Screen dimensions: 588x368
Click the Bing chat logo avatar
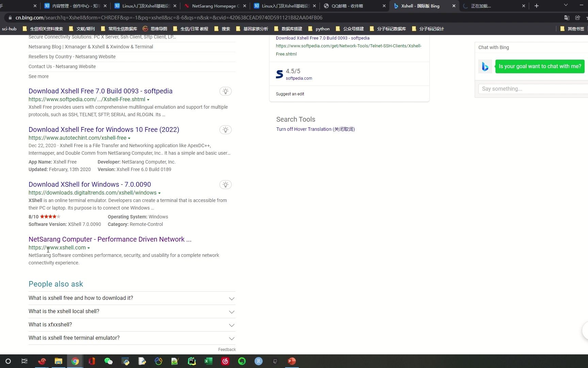485,66
